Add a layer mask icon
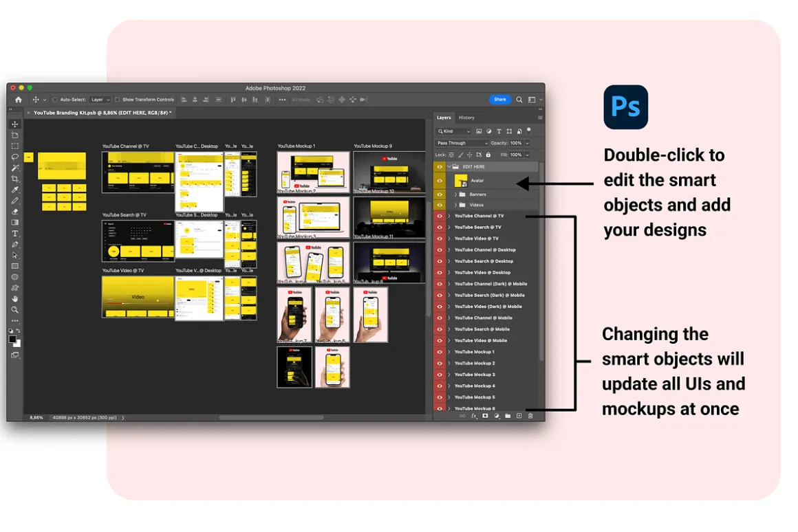Viewport: 798px width, 532px height. 486,416
